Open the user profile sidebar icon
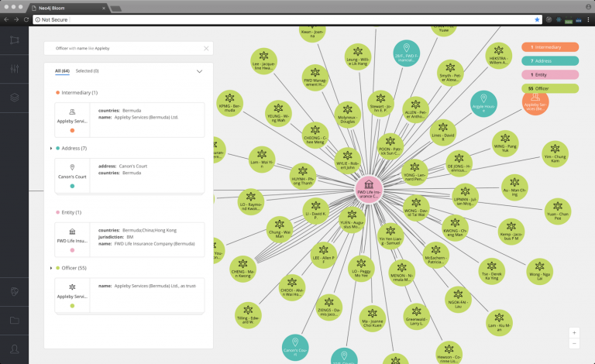Screen dimensions: 595x364 tap(15, 349)
